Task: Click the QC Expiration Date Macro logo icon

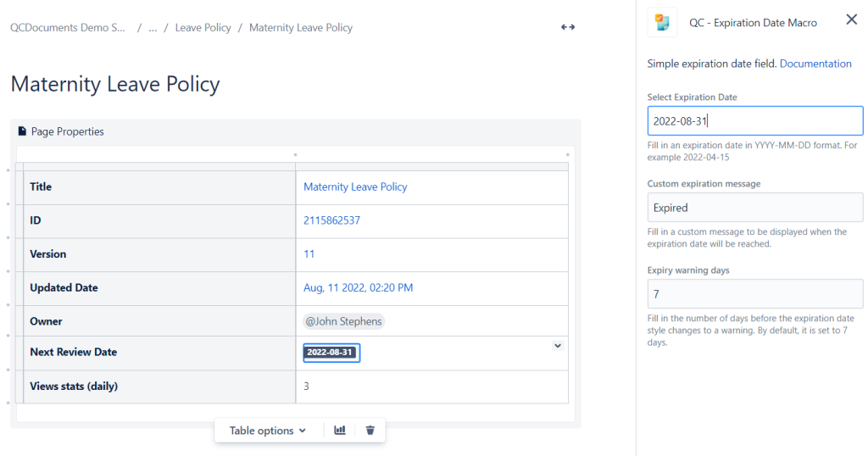Action: pos(662,23)
